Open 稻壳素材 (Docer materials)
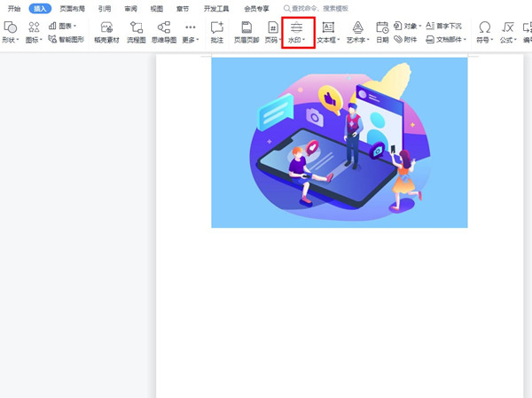 click(106, 33)
